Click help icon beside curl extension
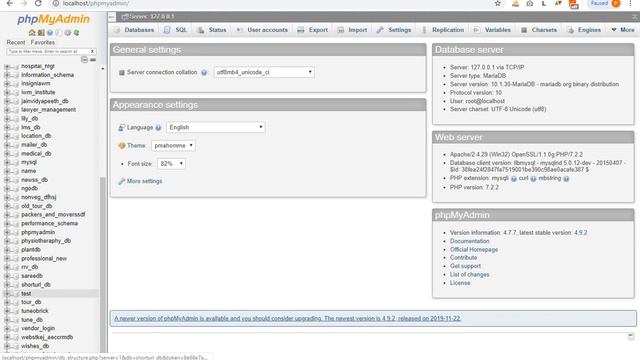Image resolution: width=640 pixels, height=360 pixels. point(533,179)
